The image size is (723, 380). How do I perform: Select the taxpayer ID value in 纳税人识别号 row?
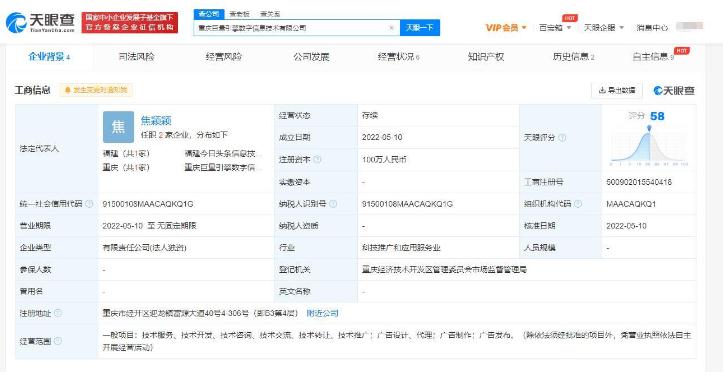[x=407, y=204]
